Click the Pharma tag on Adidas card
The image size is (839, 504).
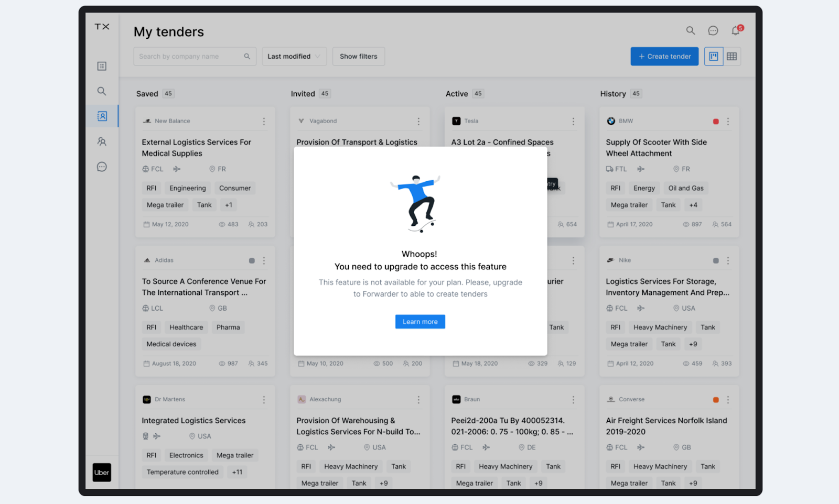tap(228, 327)
